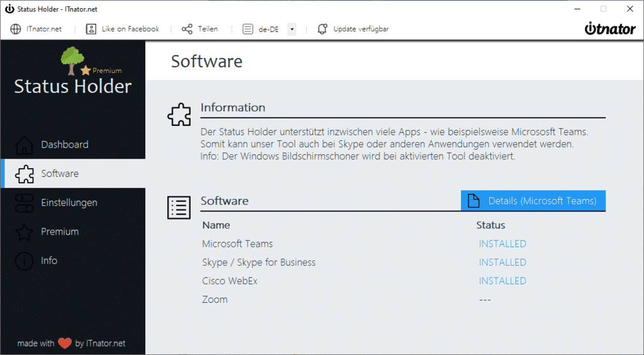Click the share icon next to Teilen

click(187, 29)
